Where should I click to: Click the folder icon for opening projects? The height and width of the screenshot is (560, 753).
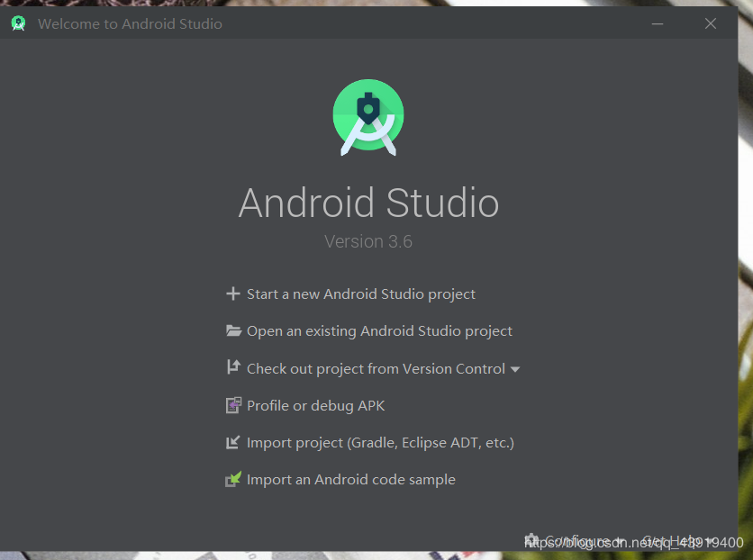[x=233, y=330]
